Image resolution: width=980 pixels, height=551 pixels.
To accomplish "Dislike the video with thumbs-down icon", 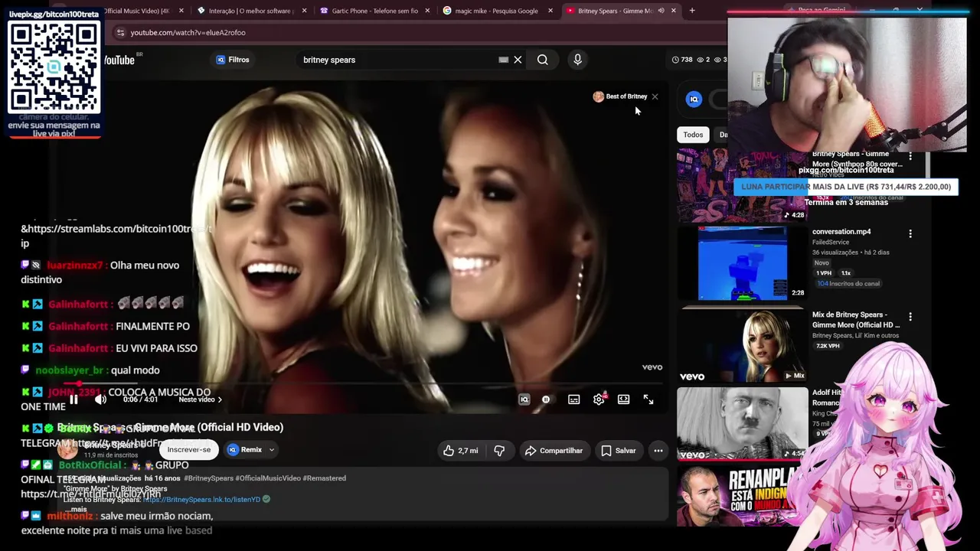I will (x=499, y=451).
